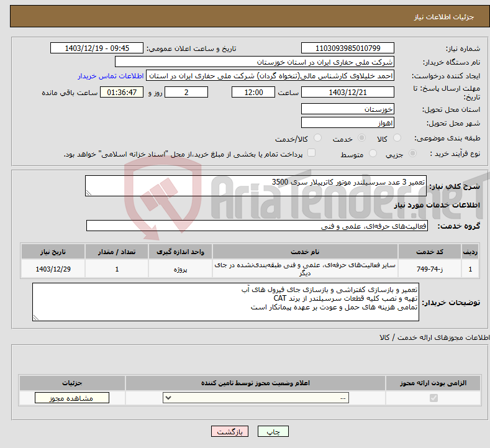Click the service code cell ز-74-749
Image resolution: width=490 pixels, height=448 pixels.
tap(430, 269)
